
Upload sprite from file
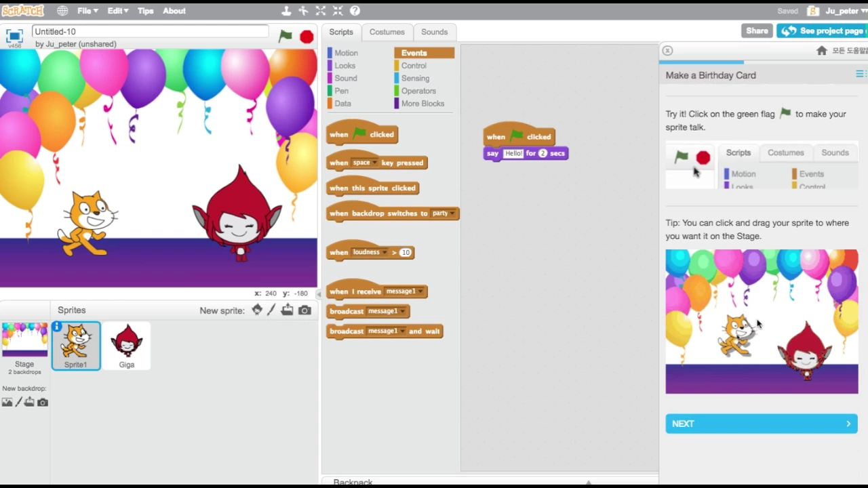pos(288,310)
